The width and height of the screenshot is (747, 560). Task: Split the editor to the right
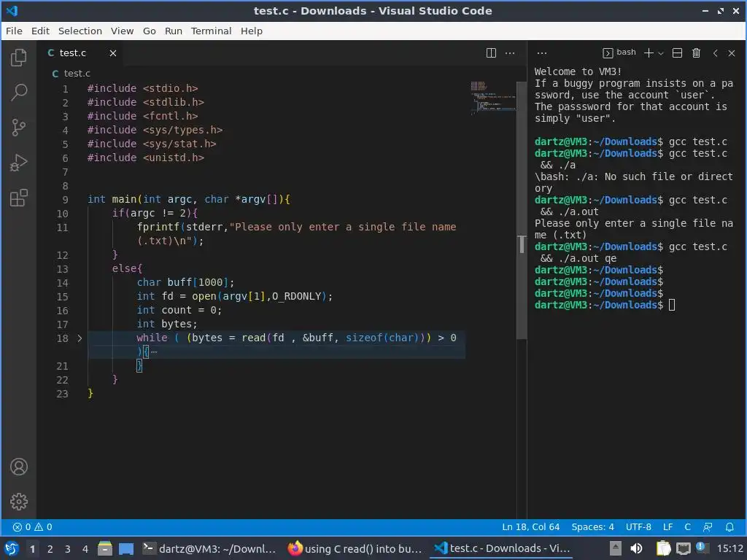coord(491,52)
